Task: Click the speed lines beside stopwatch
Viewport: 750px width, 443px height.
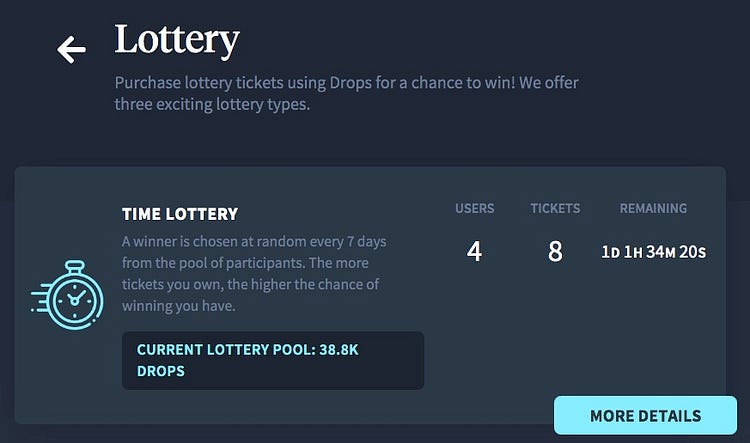Action: tap(39, 299)
